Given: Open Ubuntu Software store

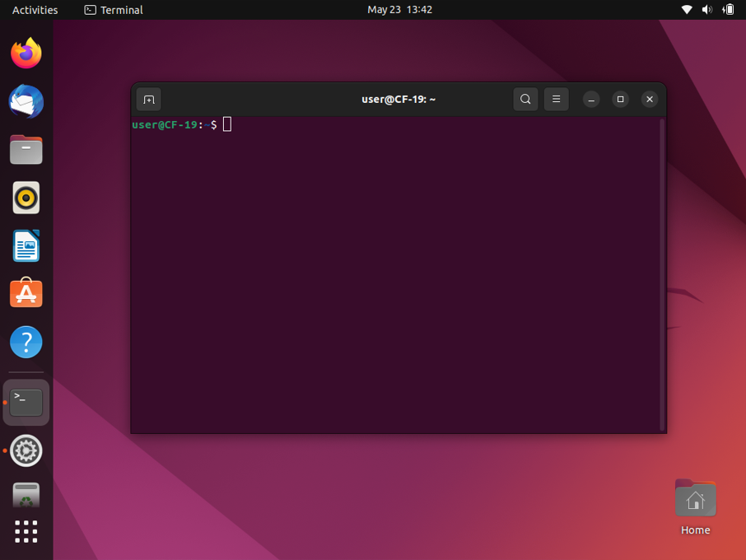Looking at the screenshot, I should pos(26,294).
